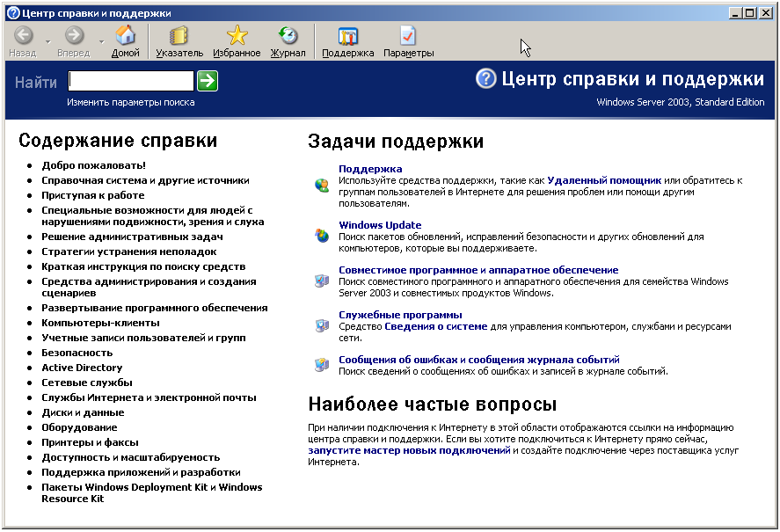The height and width of the screenshot is (532, 780).
Task: Open the dropdown arrow next to Назад
Action: pos(47,42)
